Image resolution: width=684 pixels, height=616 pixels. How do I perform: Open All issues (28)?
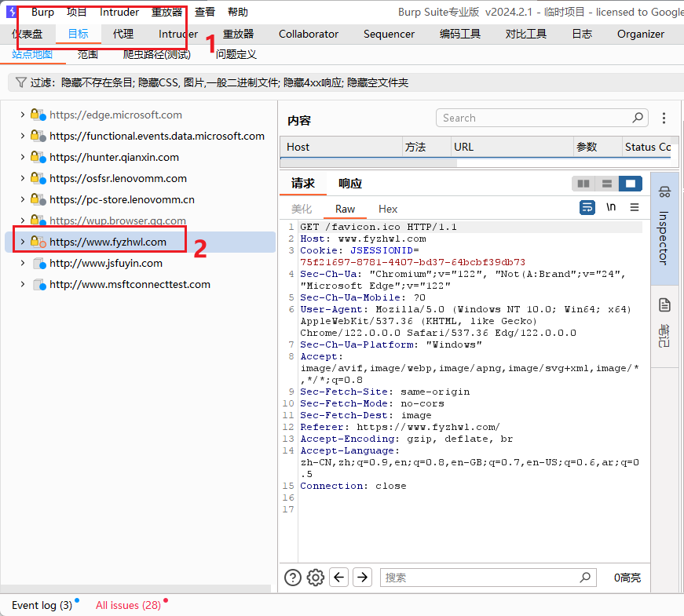pyautogui.click(x=128, y=605)
